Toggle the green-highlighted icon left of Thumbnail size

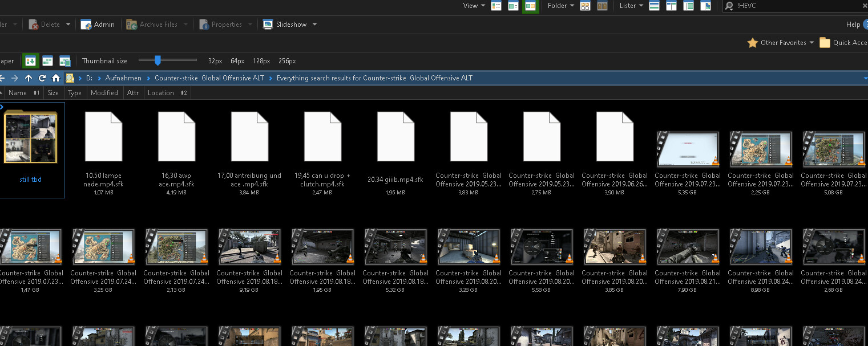31,61
